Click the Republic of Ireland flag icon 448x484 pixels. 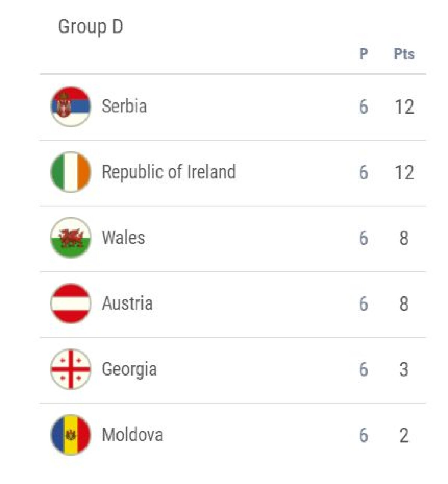(71, 172)
